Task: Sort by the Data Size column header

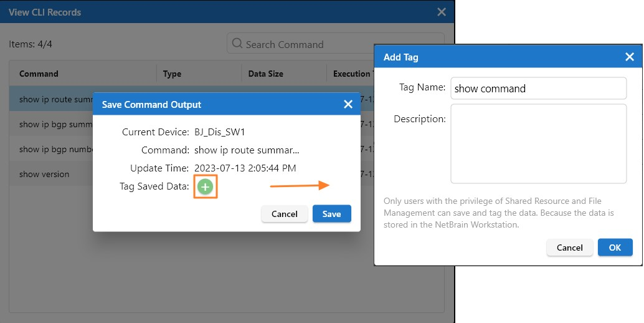Action: pos(265,74)
